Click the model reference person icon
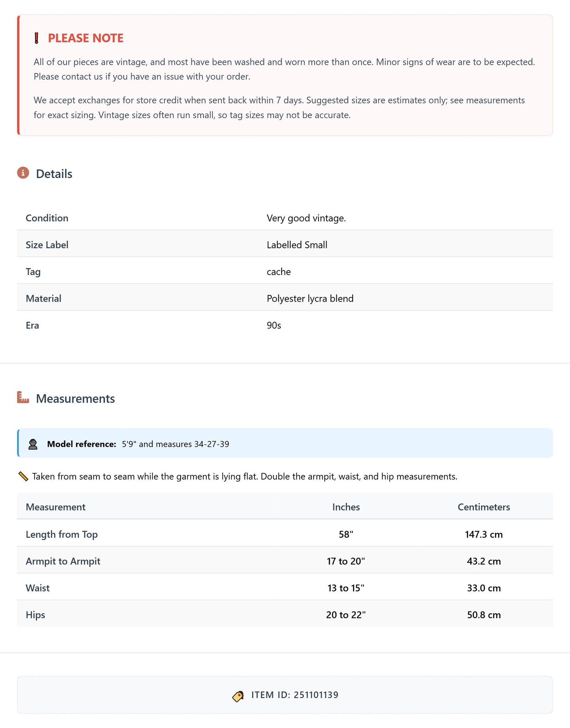The image size is (570, 728). 33,444
